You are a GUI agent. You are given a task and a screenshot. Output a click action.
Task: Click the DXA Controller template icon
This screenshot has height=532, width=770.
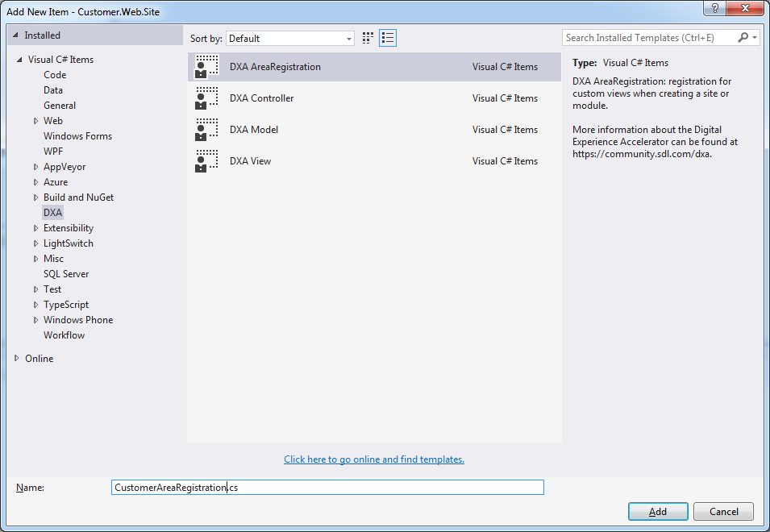click(206, 98)
